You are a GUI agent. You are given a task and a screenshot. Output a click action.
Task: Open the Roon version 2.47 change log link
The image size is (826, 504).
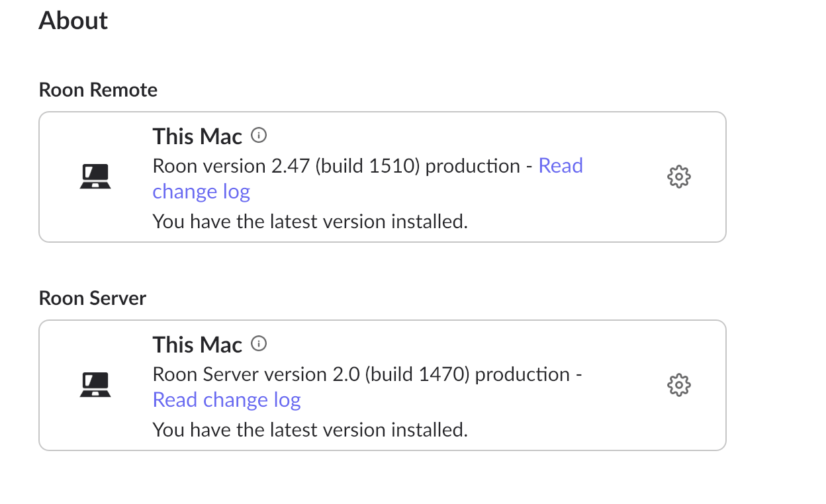(x=367, y=179)
